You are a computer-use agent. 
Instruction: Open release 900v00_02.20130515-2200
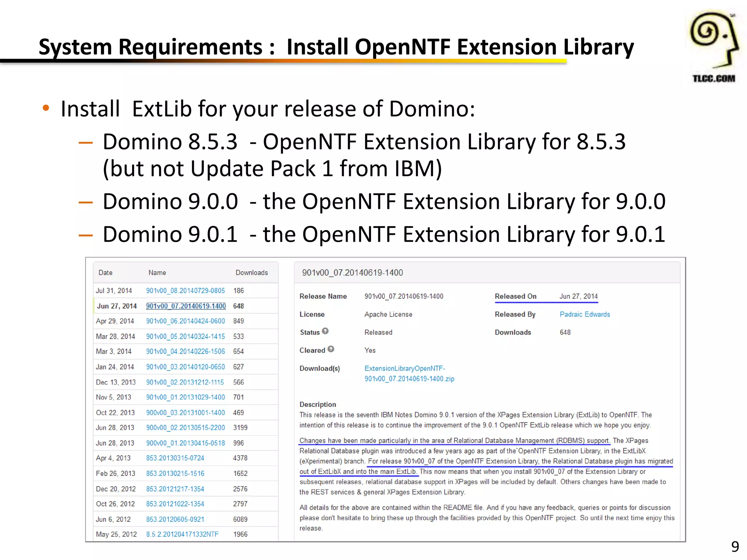185,427
